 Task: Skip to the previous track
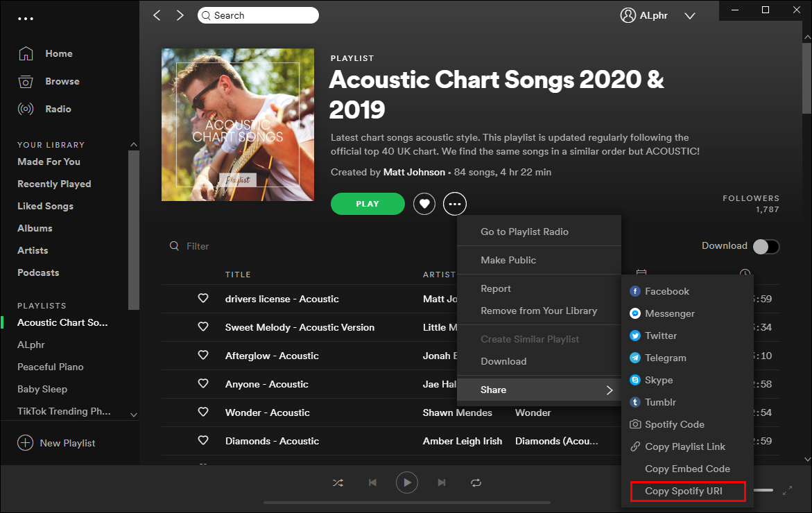[372, 482]
